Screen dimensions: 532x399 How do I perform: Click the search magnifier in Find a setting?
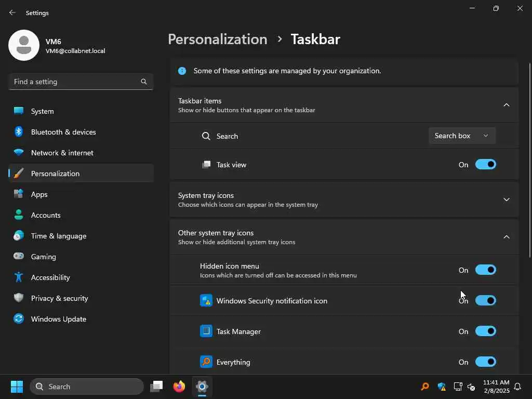pos(144,82)
